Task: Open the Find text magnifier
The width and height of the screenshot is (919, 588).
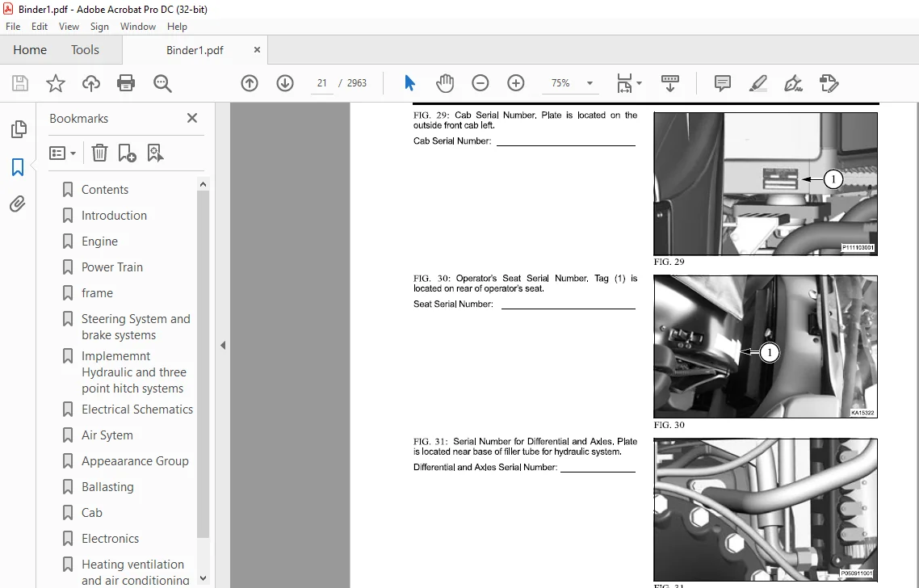Action: point(162,83)
